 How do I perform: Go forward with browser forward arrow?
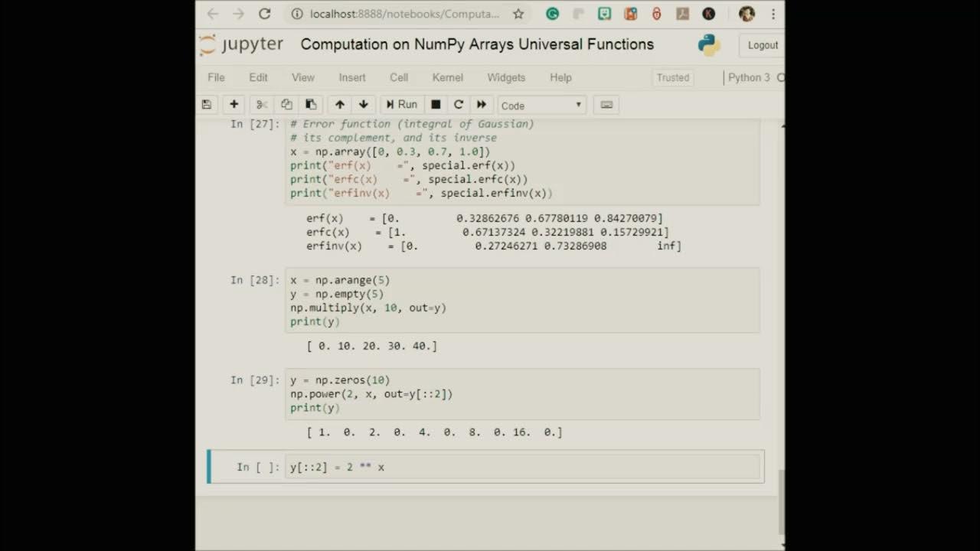pos(239,14)
